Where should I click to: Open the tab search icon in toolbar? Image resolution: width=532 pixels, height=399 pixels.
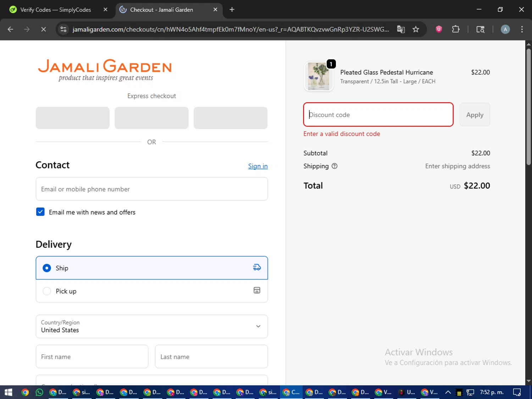click(x=480, y=29)
